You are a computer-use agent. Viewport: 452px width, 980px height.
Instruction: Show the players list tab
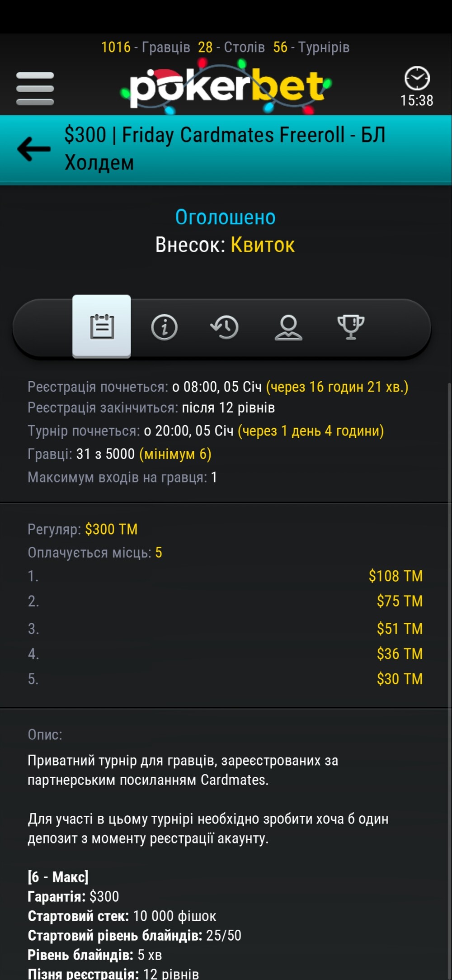pos(288,327)
